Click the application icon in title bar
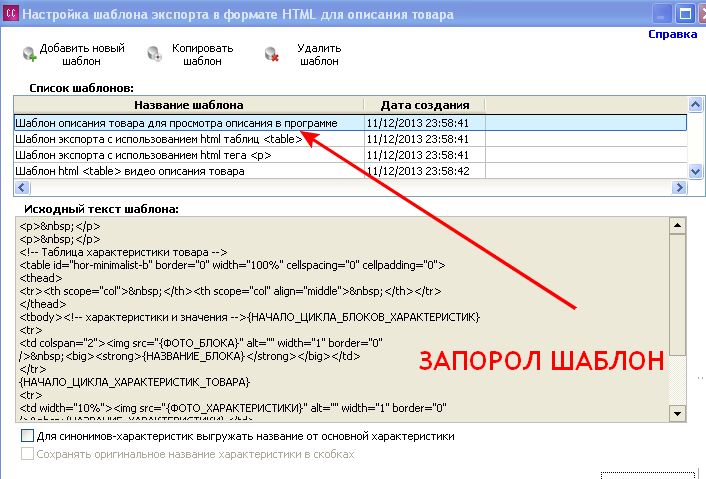The height and width of the screenshot is (479, 706). [10, 14]
